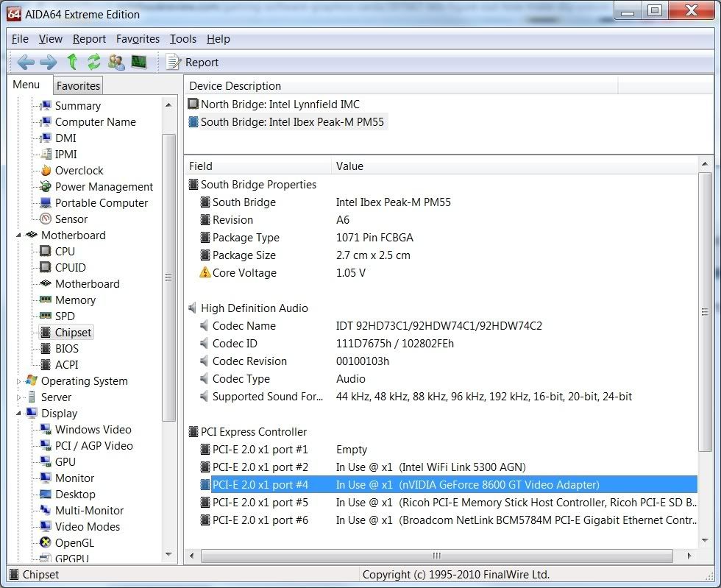721x588 pixels.
Task: Open the users icon in the toolbar
Action: (116, 62)
